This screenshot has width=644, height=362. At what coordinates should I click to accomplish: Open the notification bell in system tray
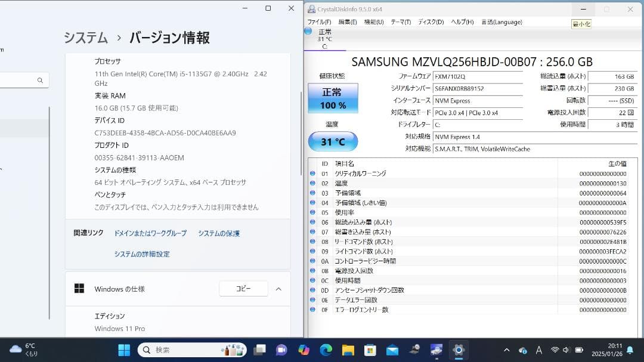[x=630, y=350]
